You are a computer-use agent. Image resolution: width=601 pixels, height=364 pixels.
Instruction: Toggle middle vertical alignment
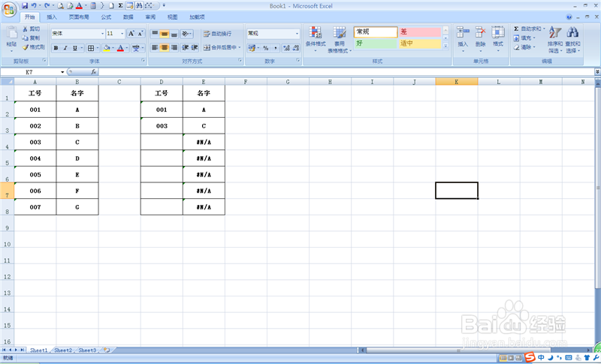(x=164, y=34)
